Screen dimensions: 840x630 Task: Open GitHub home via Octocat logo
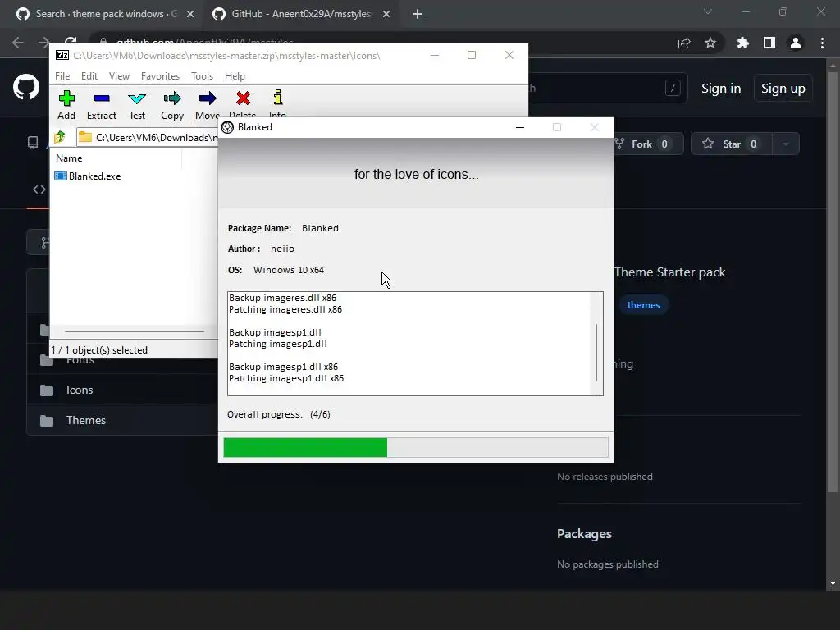tap(26, 87)
